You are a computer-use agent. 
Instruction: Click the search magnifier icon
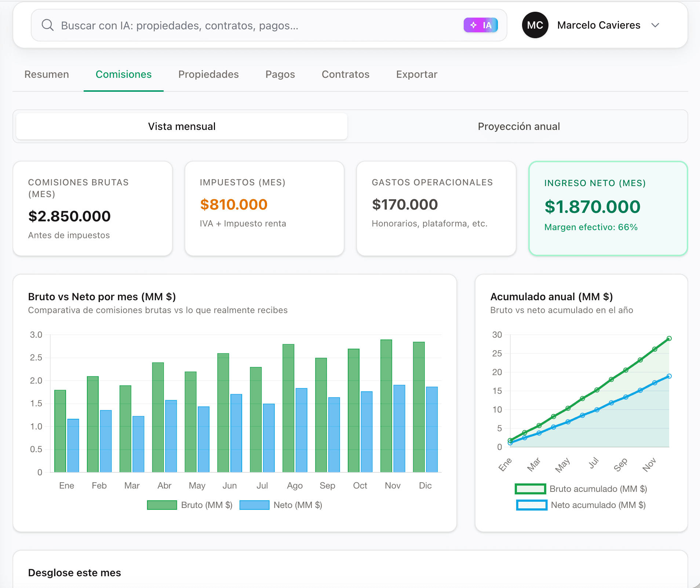pyautogui.click(x=48, y=25)
